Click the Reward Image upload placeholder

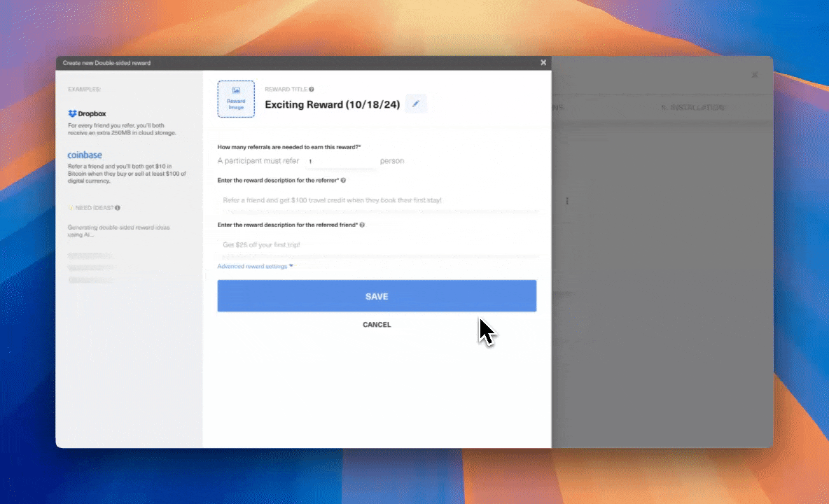236,99
